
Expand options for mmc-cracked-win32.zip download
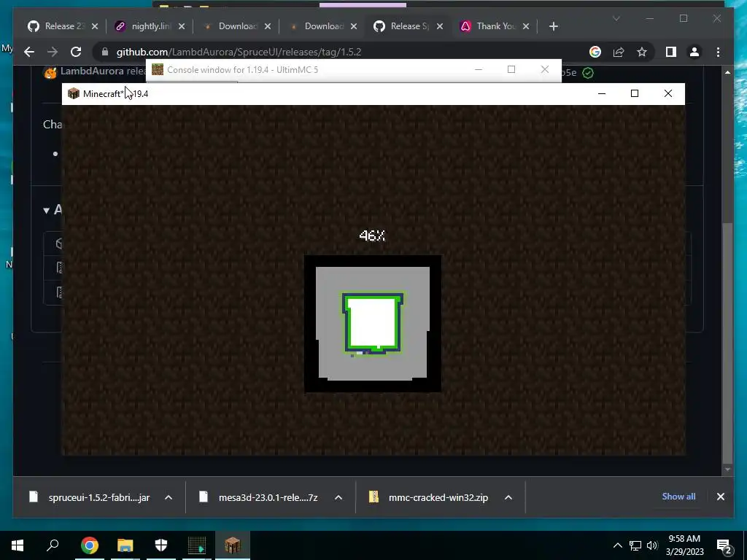coord(508,497)
